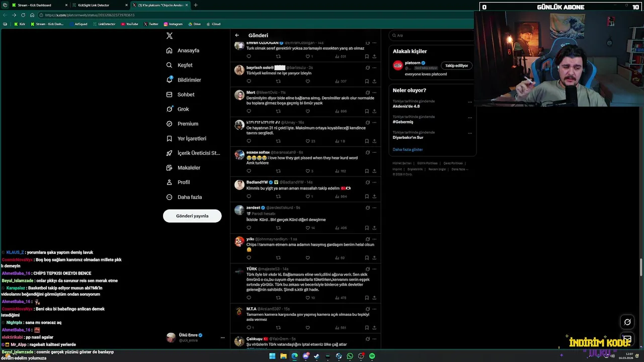Click Gönderi yayınla button
The height and width of the screenshot is (362, 644).
coord(192,216)
